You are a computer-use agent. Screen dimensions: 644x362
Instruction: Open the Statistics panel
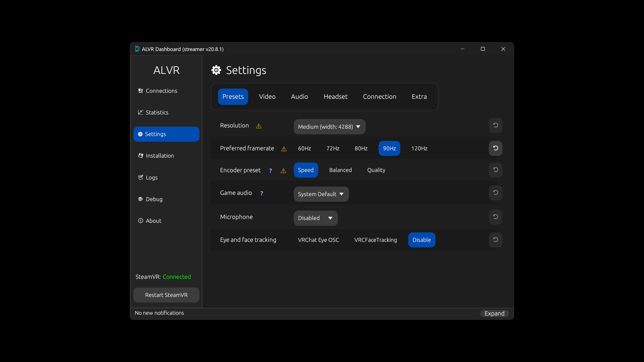pyautogui.click(x=157, y=112)
